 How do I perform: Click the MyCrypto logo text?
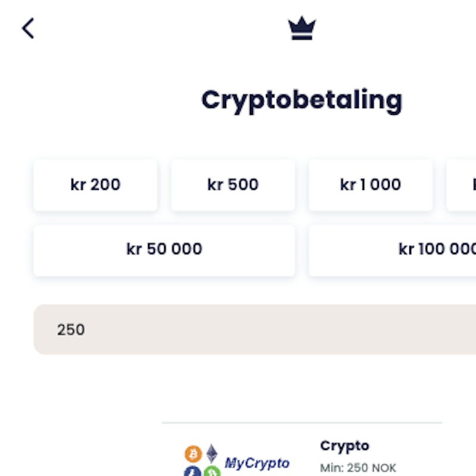click(x=257, y=463)
